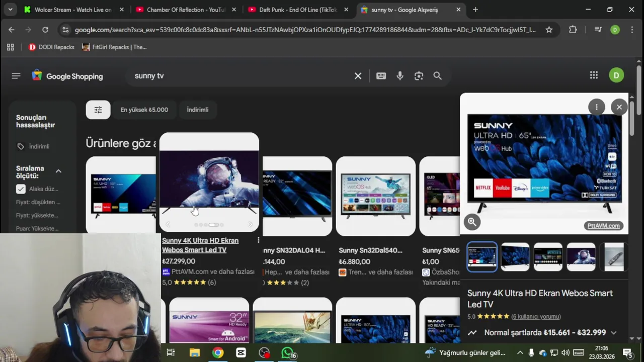Open the on-screen keyboard input tool
644x362 pixels.
coord(381,76)
